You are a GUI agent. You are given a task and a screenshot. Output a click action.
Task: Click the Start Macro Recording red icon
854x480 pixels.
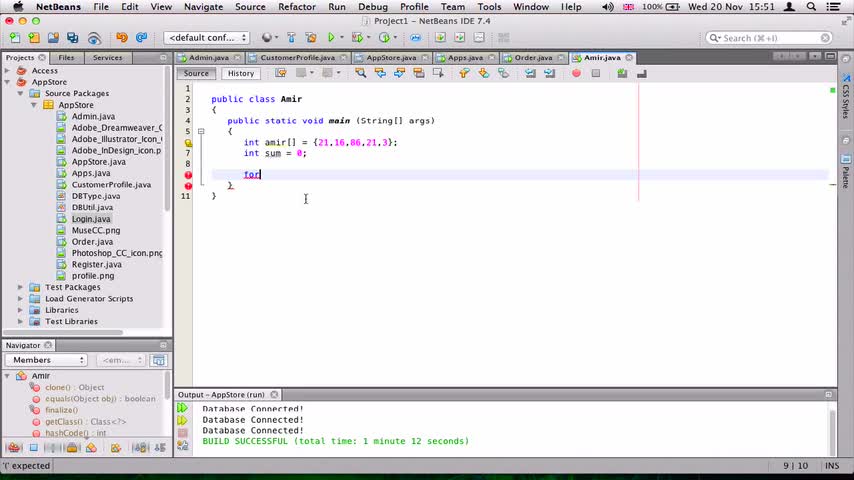click(576, 73)
